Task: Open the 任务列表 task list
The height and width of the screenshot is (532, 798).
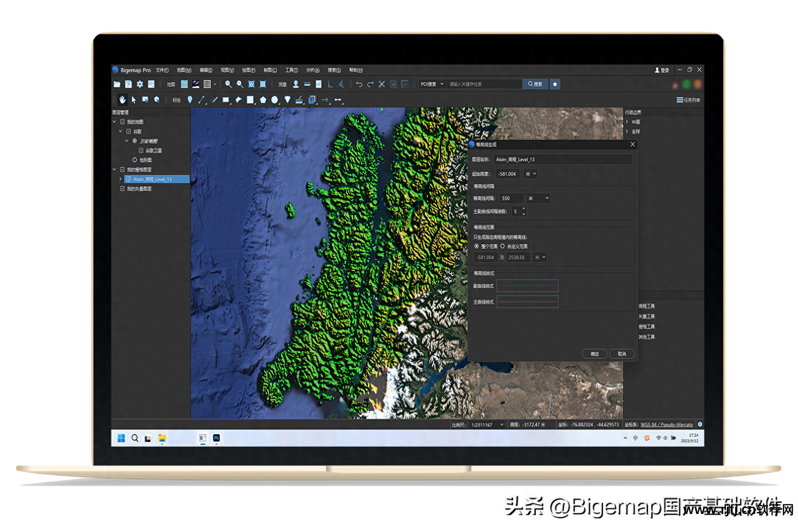Action: tap(688, 100)
